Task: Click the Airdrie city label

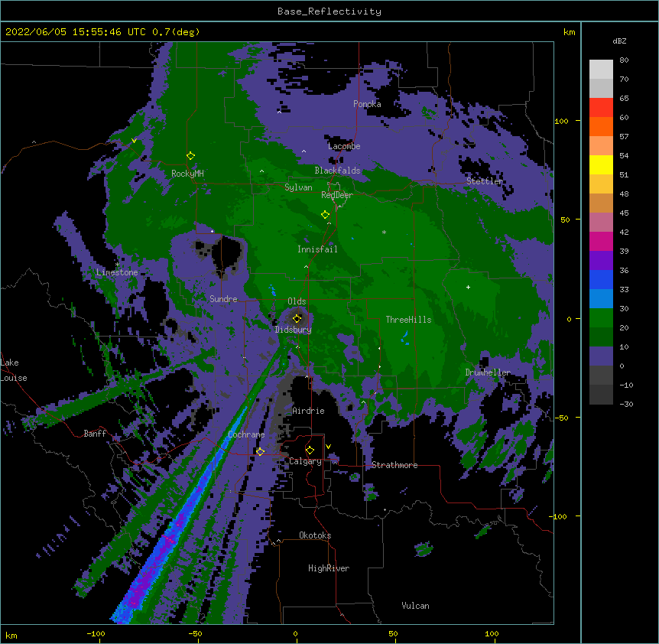Action: point(308,411)
